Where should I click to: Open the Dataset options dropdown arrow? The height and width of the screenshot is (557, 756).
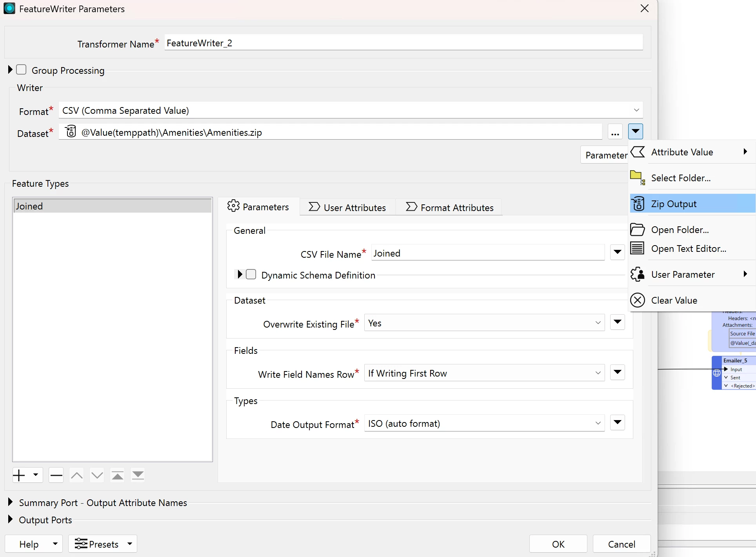click(636, 131)
